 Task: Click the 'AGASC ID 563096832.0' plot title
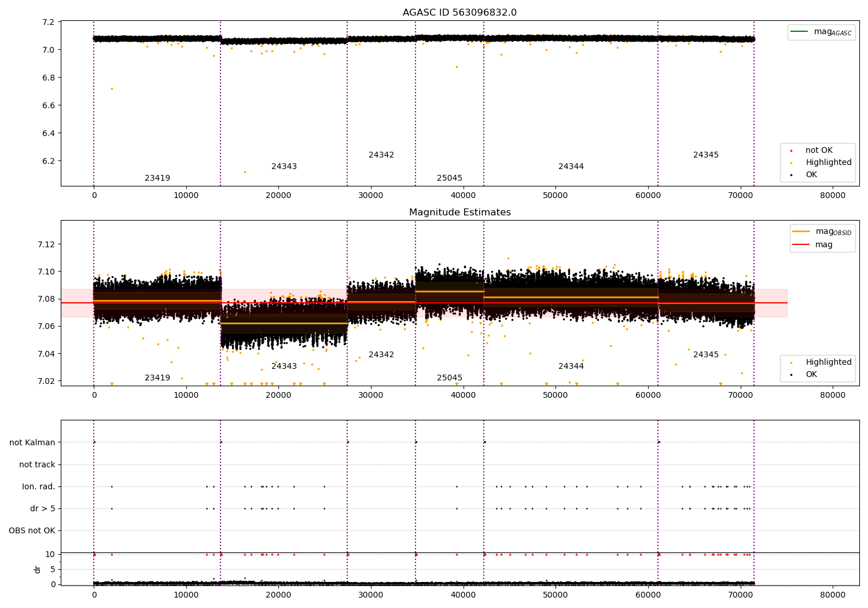coord(459,13)
